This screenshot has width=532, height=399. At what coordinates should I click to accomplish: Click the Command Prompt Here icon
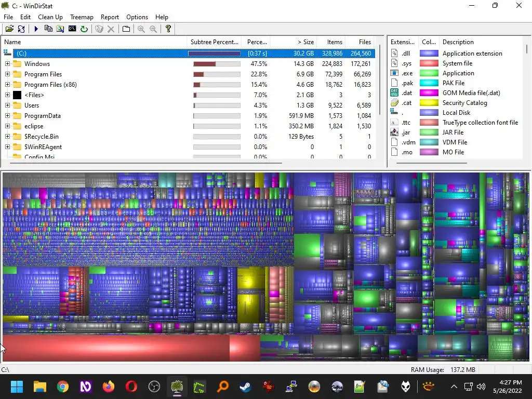coord(72,29)
